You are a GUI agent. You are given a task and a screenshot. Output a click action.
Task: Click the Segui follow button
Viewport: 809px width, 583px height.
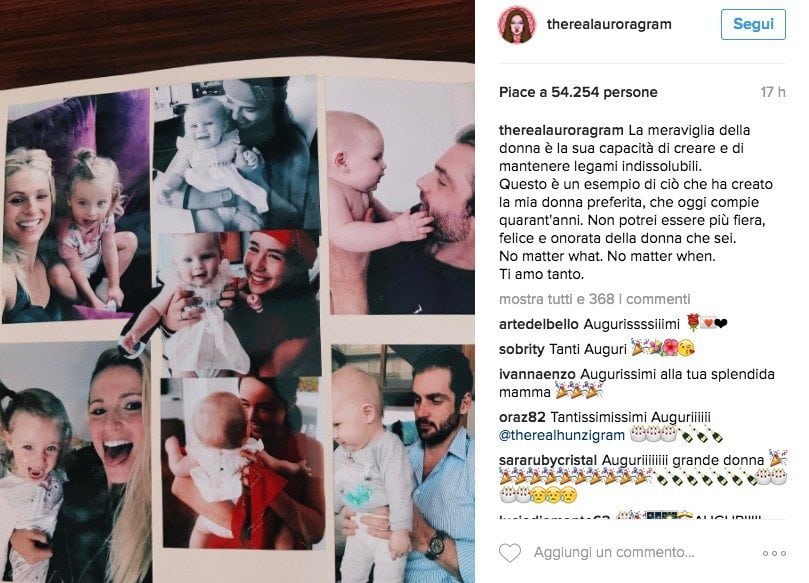(753, 24)
